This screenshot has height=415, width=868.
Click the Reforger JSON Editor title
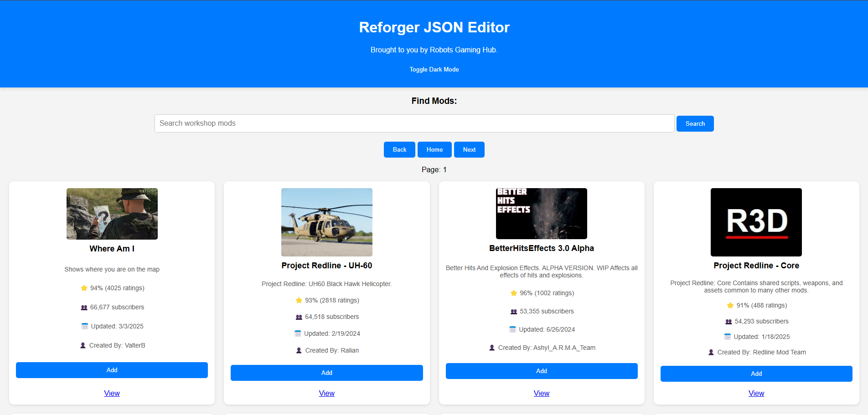pyautogui.click(x=434, y=27)
